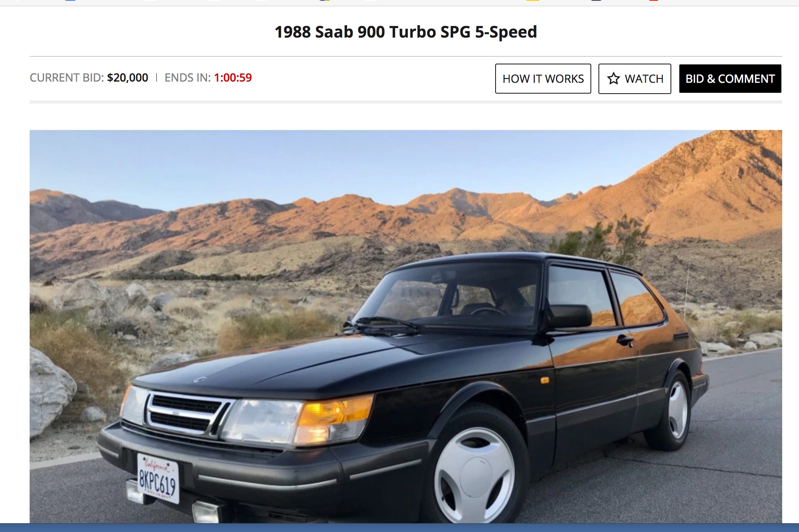The image size is (799, 532).
Task: Click the dark bookmark favicon in the top bar
Action: (596, 0)
